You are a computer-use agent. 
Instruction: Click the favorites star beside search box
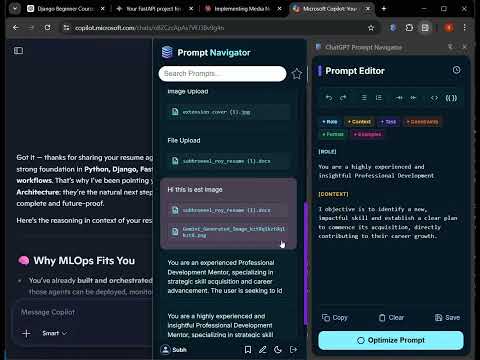coord(297,74)
